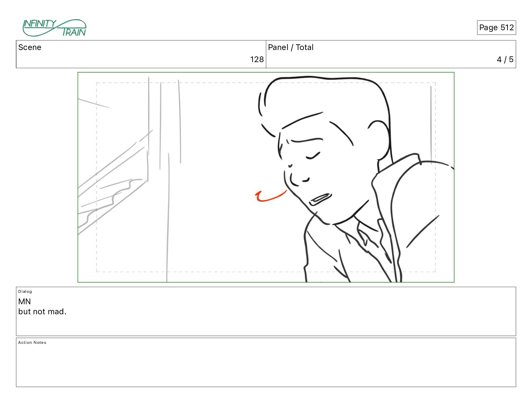This screenshot has height=411, width=532.
Task: Click the Scene header label
Action: pos(30,47)
